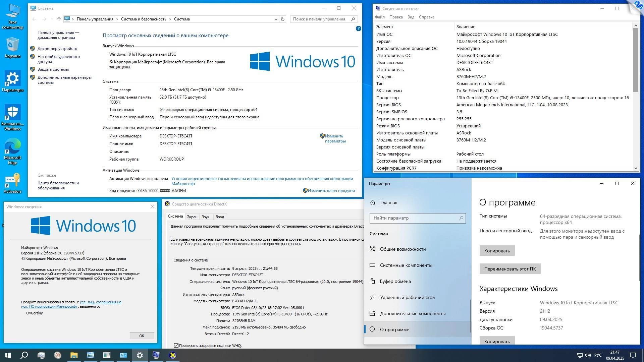
Task: Switch to the Звук tab in DirectX diagnostics
Action: [205, 217]
